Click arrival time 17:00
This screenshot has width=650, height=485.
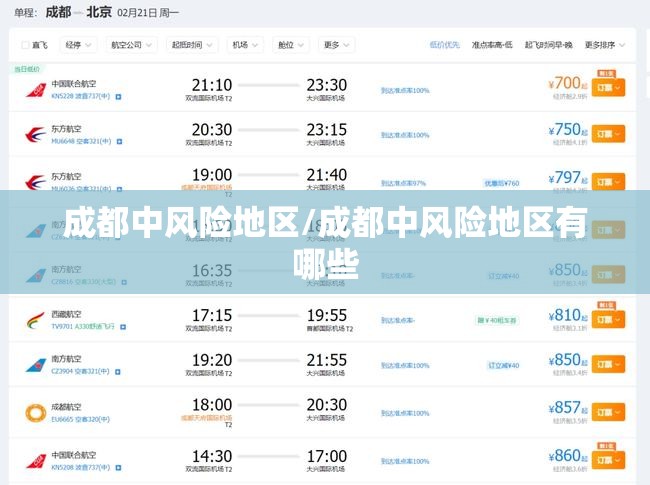(x=327, y=456)
